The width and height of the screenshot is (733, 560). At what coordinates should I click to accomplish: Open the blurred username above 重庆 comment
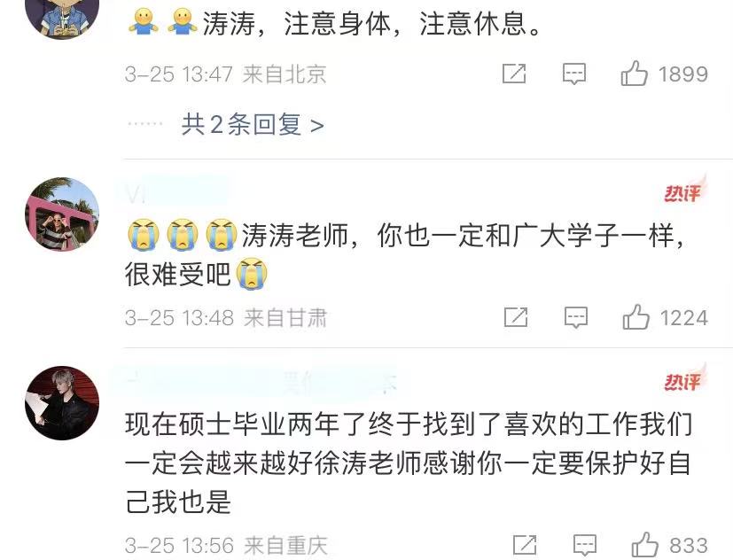(x=255, y=381)
